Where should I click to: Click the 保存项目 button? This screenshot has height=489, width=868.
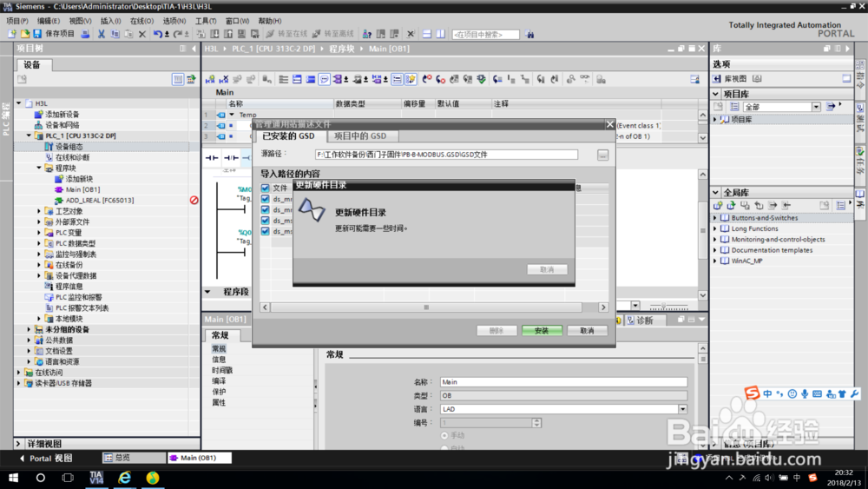tap(55, 34)
